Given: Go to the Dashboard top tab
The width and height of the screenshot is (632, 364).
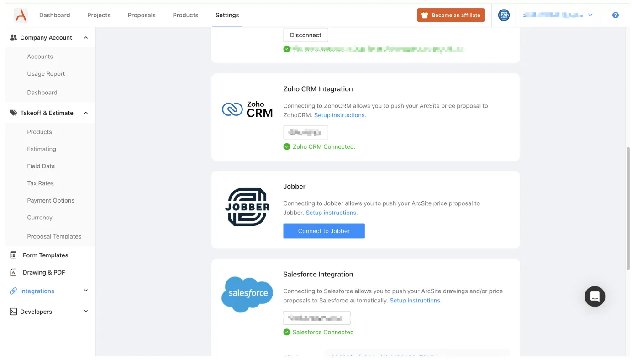Looking at the screenshot, I should (55, 15).
